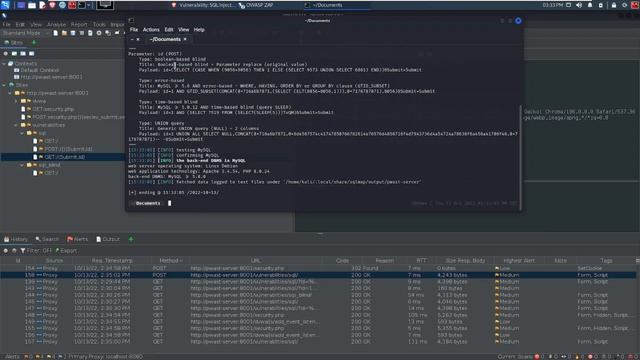Collapse the vulnerabilities folder node
This screenshot has width=640, height=360.
click(16, 125)
